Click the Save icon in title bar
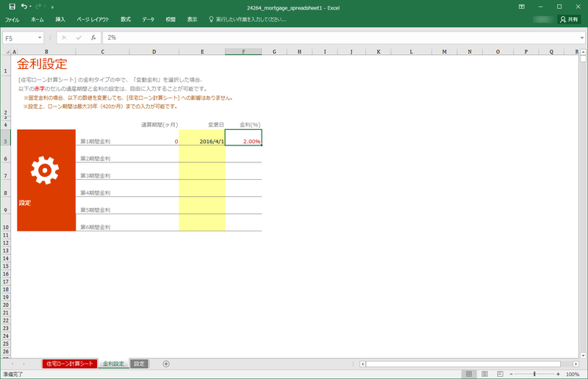 [12, 7]
